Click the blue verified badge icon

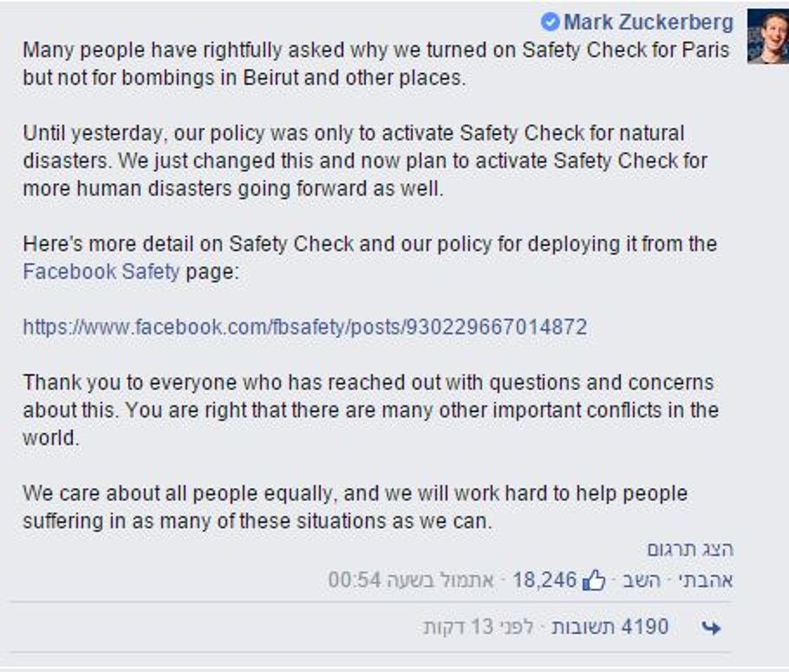[x=549, y=23]
